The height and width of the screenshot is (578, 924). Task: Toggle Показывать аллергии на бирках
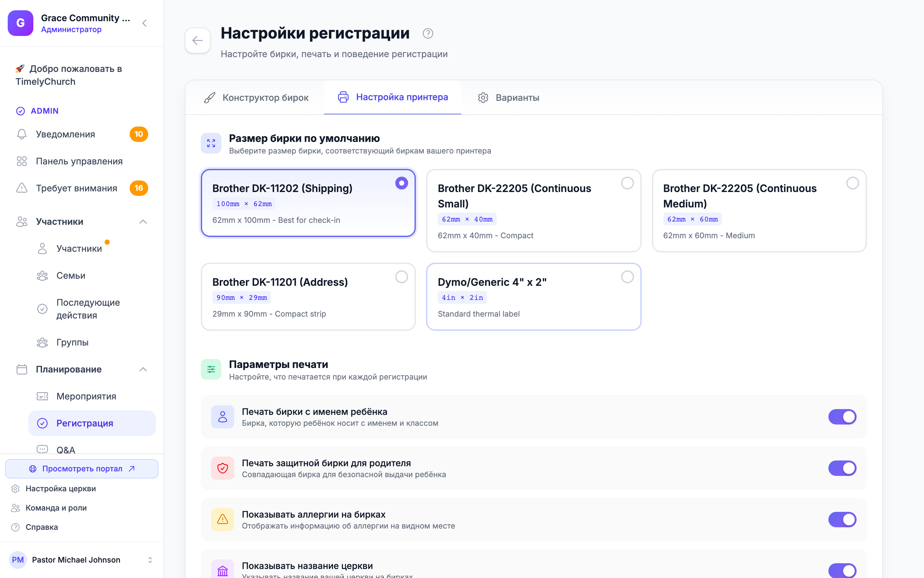pyautogui.click(x=842, y=520)
